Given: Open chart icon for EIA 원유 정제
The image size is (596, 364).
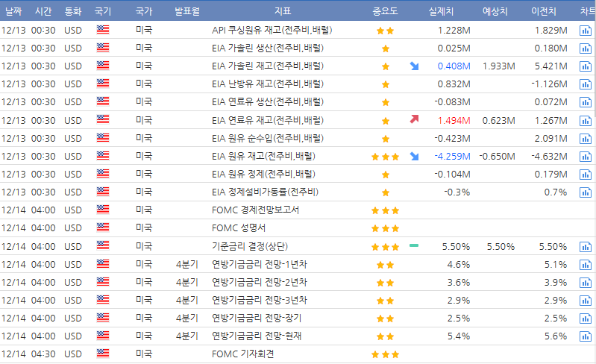Looking at the screenshot, I should tap(586, 174).
